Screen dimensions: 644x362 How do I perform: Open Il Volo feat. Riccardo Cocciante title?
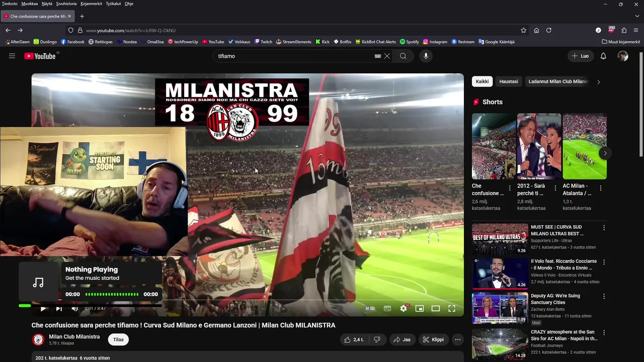[563, 264]
